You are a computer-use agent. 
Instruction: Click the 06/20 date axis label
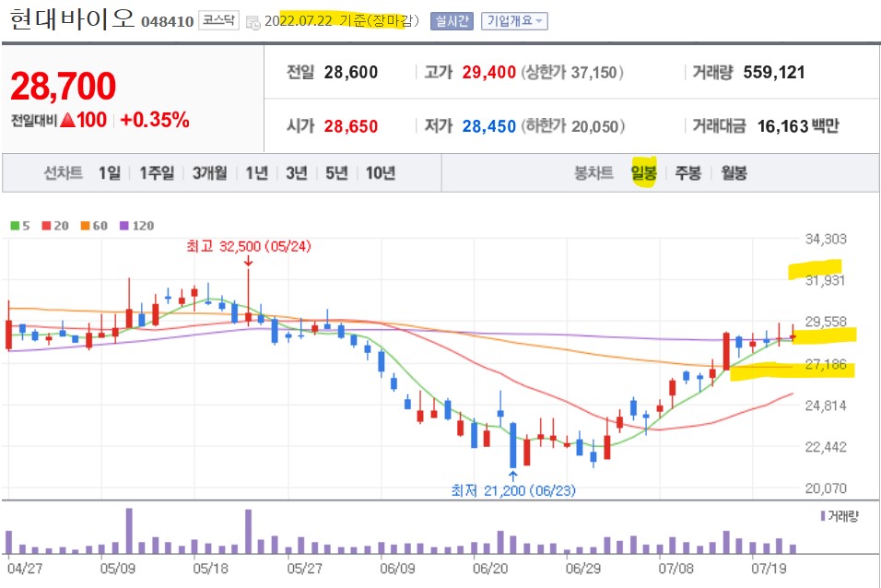coord(490,569)
